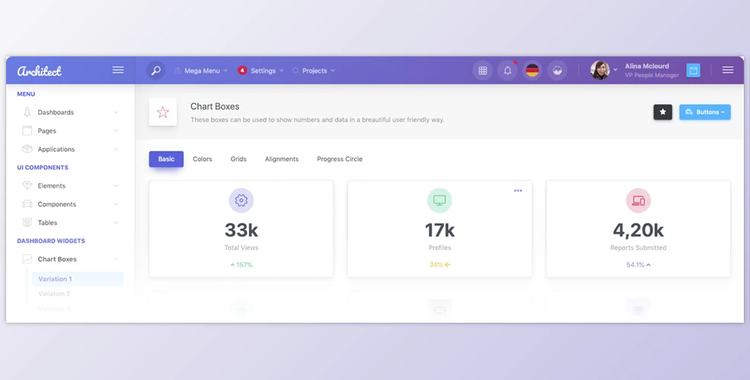
Task: Expand the Applications menu chevron
Action: pyautogui.click(x=116, y=149)
